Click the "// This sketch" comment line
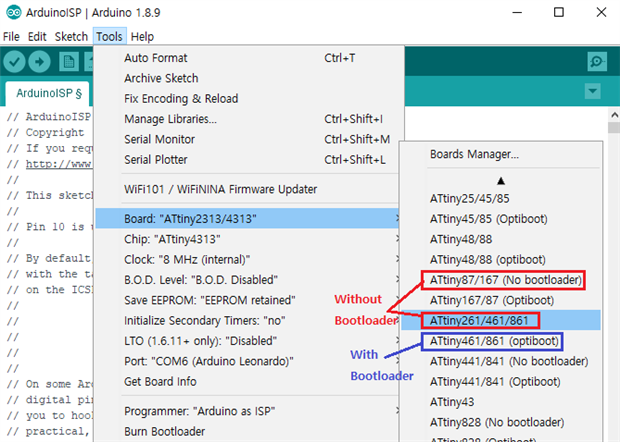The height and width of the screenshot is (442, 620). (49, 195)
